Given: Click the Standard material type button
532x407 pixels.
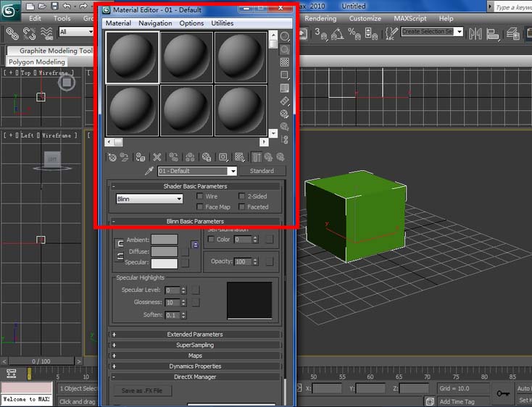Looking at the screenshot, I should point(262,171).
